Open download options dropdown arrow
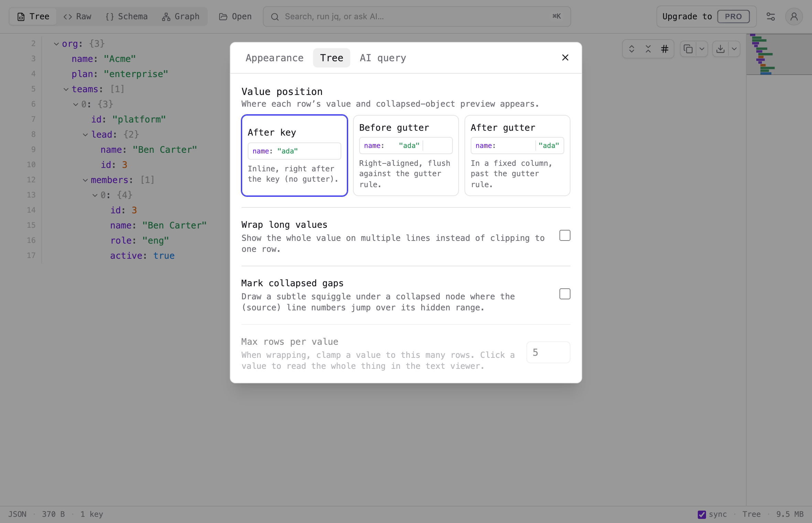Image resolution: width=812 pixels, height=523 pixels. point(734,49)
